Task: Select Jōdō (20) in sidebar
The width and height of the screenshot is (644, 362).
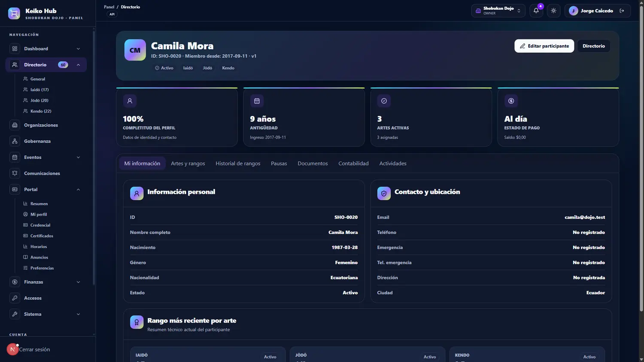Action: point(39,100)
